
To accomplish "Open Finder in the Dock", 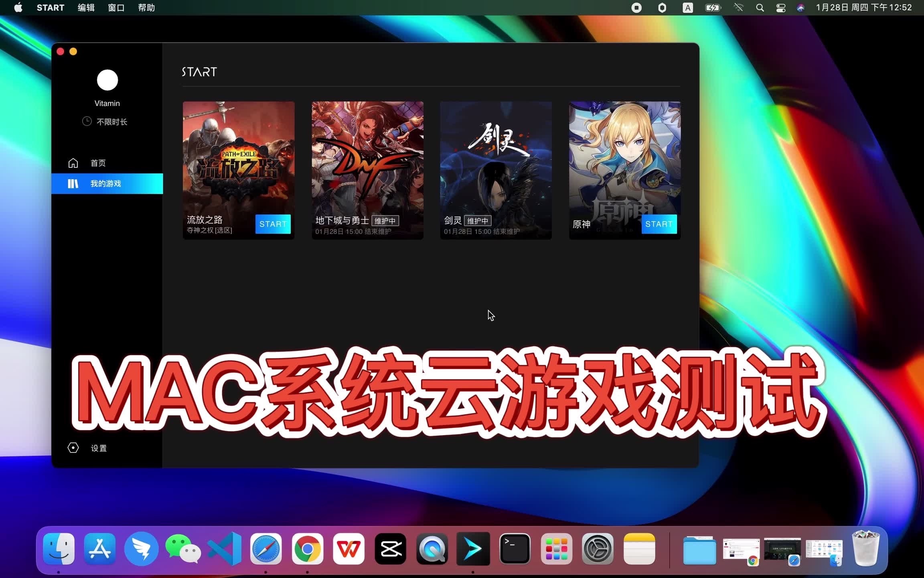I will [x=59, y=549].
